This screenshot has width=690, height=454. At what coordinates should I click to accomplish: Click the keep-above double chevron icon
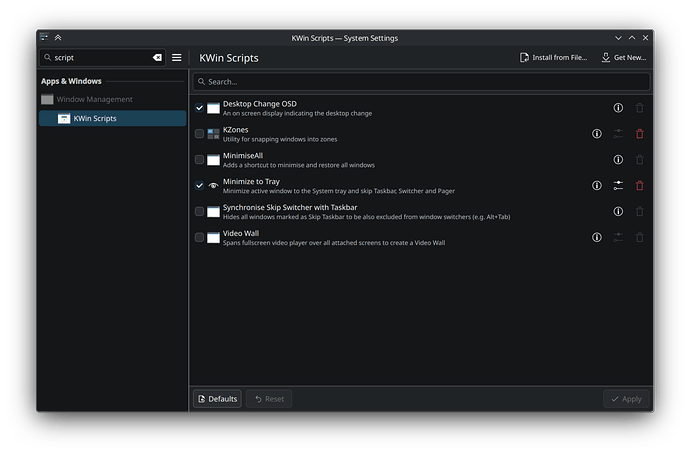[58, 37]
